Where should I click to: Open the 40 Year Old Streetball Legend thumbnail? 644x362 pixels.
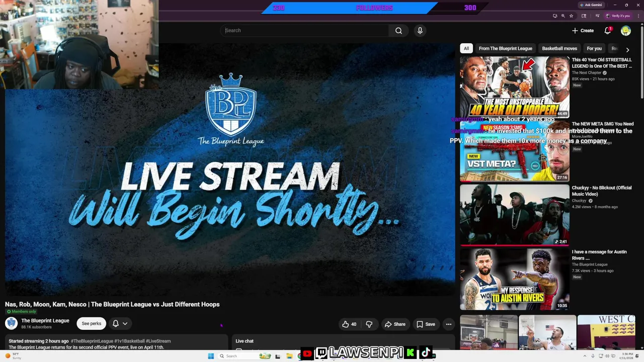[x=515, y=87]
